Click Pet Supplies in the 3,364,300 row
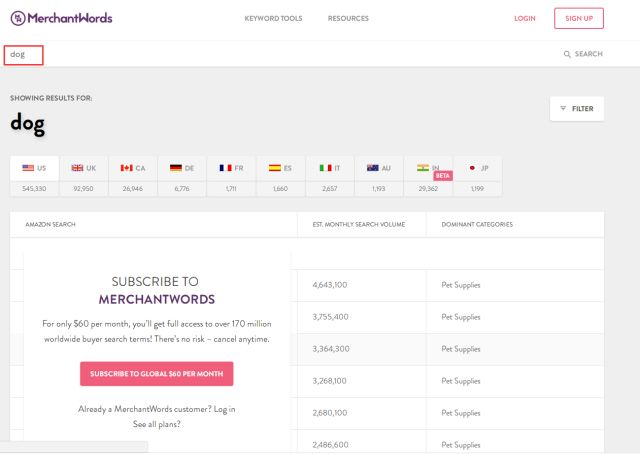The height and width of the screenshot is (454, 640). [461, 349]
